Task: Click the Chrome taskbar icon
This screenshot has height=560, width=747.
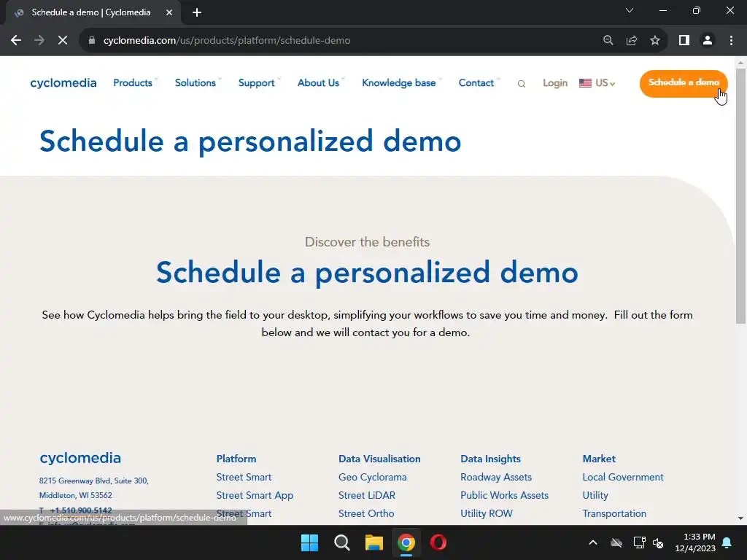Action: 406,542
